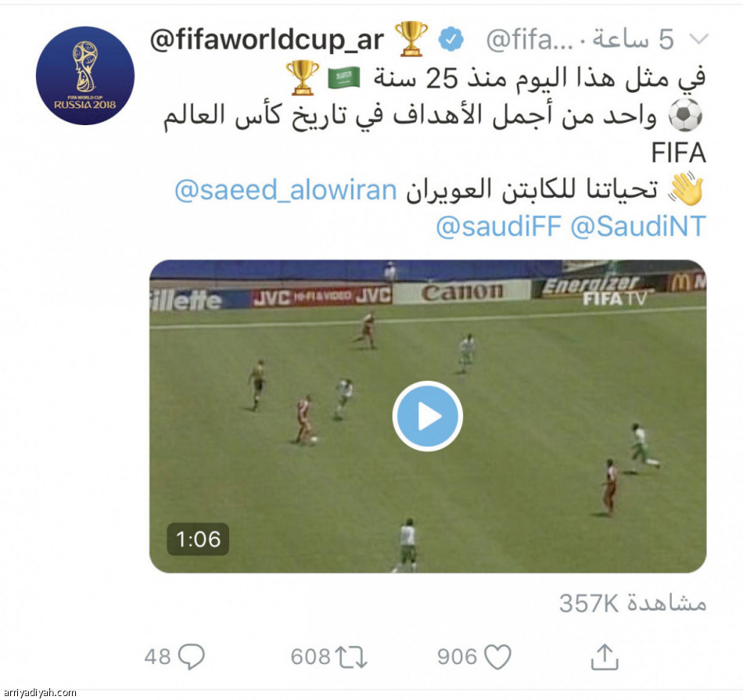Open the share upload icon
The height and width of the screenshot is (700, 743).
point(605,657)
